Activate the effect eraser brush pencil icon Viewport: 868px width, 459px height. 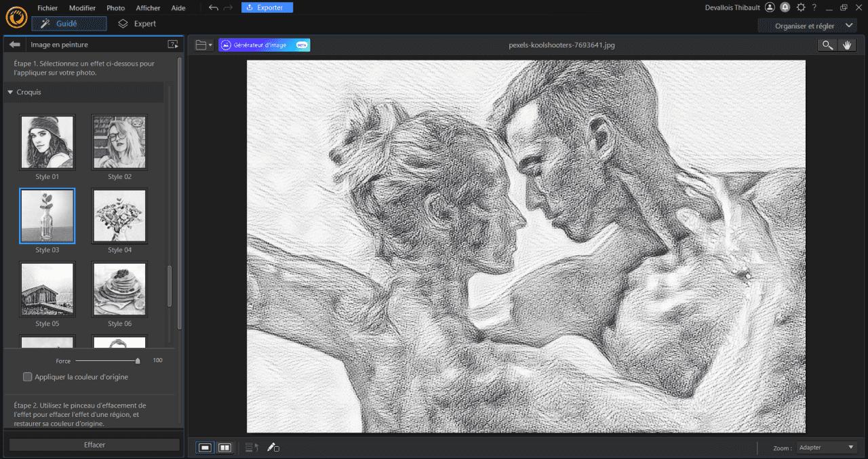[x=273, y=447]
